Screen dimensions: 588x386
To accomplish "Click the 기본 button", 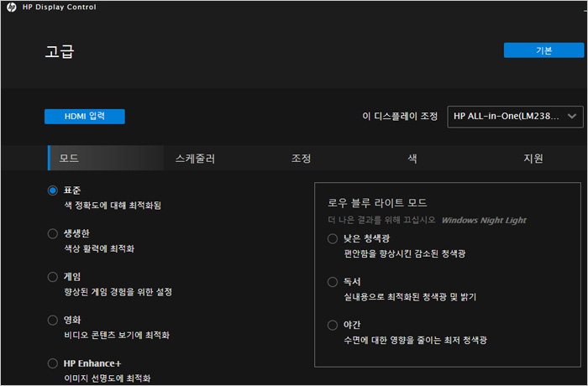I will click(x=543, y=50).
